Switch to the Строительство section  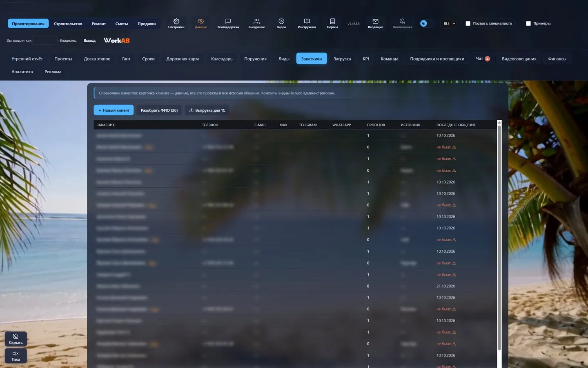tap(68, 24)
